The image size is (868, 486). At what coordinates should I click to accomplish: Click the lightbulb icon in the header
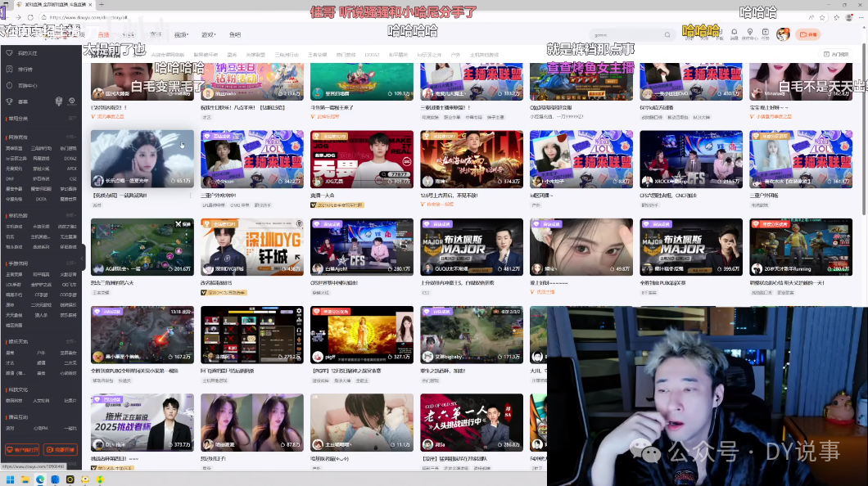tap(749, 32)
